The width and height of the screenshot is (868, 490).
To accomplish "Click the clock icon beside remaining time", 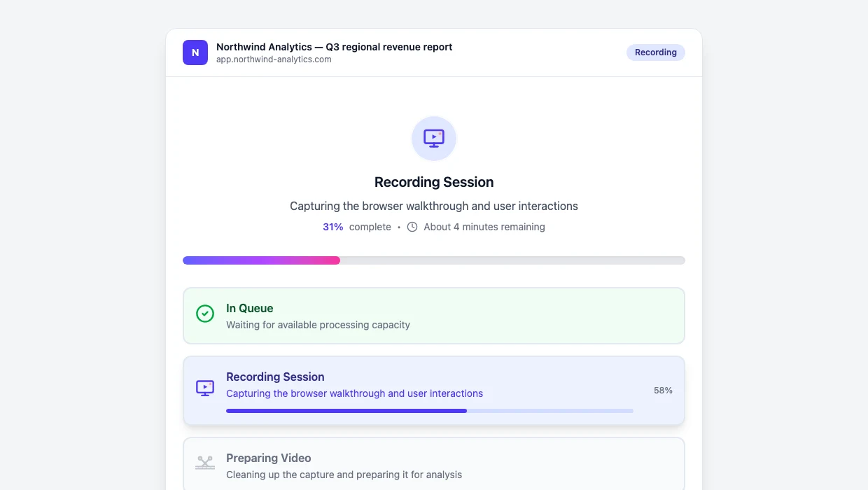I will 412,227.
